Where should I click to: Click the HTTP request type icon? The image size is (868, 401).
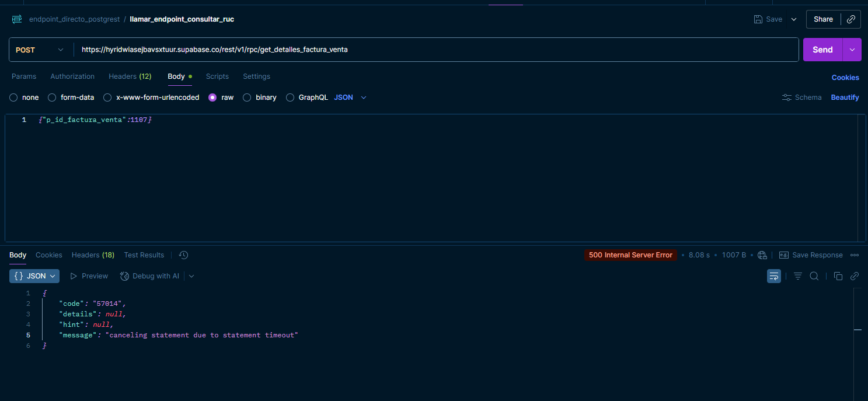click(x=16, y=19)
